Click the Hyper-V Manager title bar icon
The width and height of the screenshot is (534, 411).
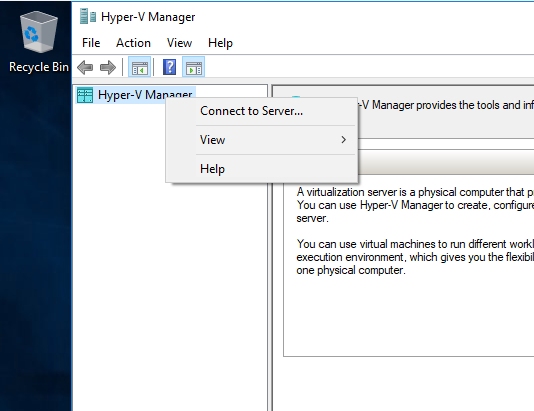(88, 16)
